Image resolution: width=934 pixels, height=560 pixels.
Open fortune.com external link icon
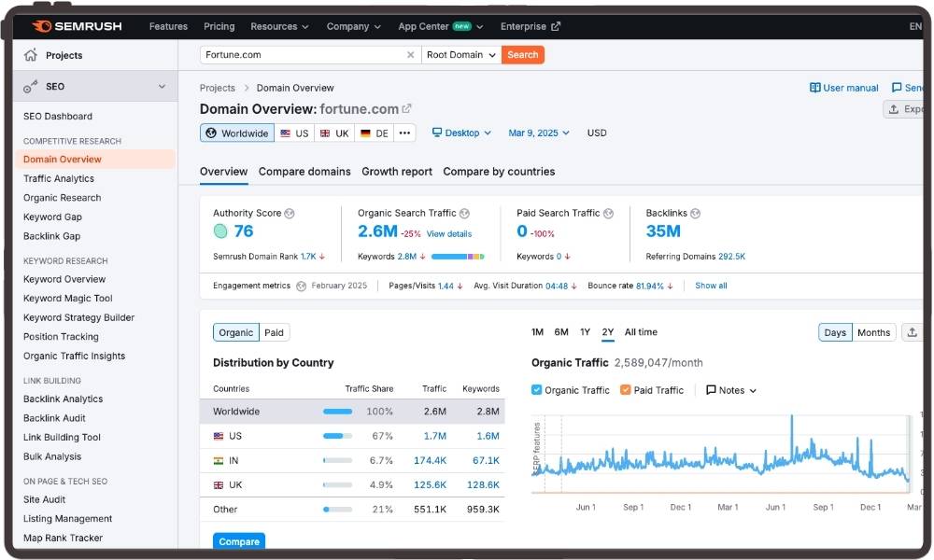coord(407,108)
